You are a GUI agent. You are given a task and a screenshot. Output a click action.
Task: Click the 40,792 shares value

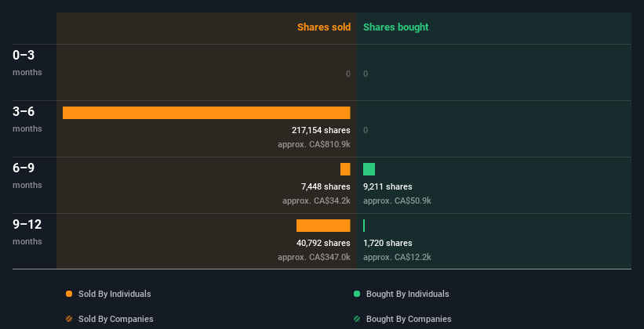tap(323, 243)
